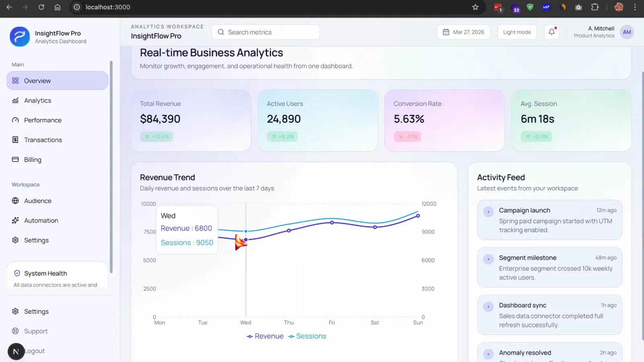
Task: Click Logout in the sidebar
Action: click(x=35, y=351)
